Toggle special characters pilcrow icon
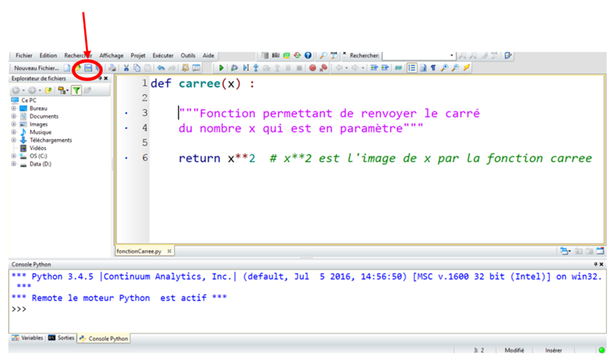Screen dimensions: 613x364 (x=433, y=68)
